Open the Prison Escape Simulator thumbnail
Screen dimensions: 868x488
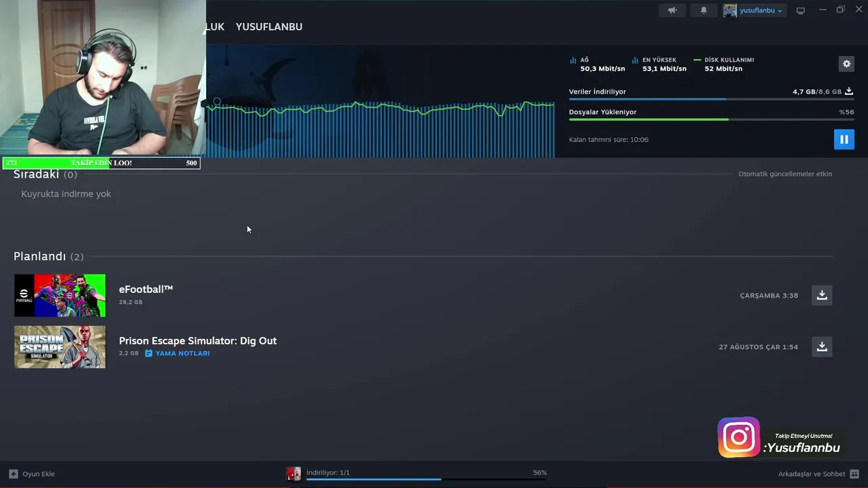(60, 346)
